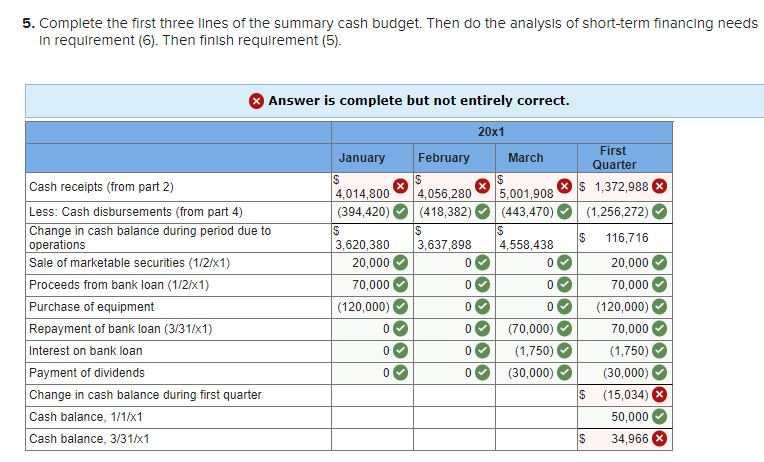The height and width of the screenshot is (462, 764).
Task: Select the February cash receipts field 4,056,280
Action: 454,187
